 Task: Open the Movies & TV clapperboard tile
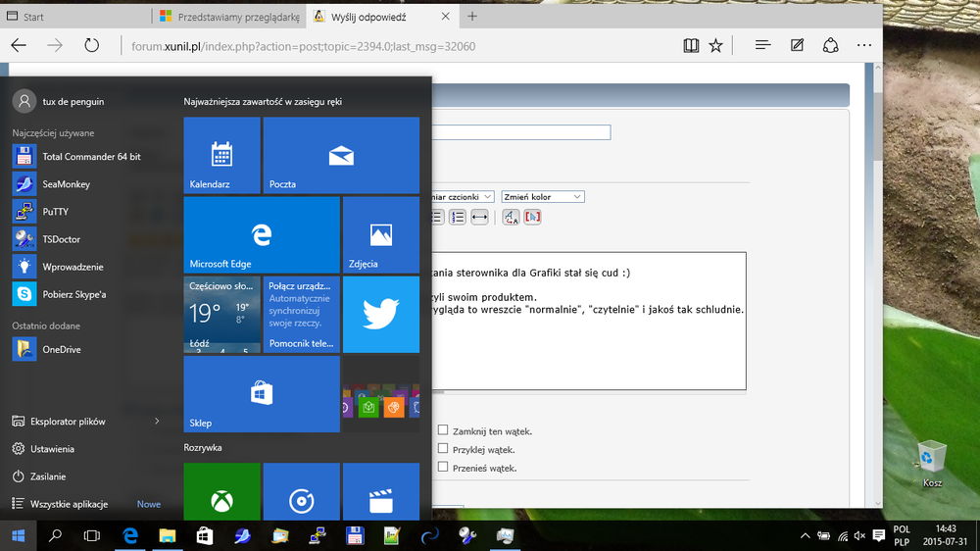click(381, 491)
